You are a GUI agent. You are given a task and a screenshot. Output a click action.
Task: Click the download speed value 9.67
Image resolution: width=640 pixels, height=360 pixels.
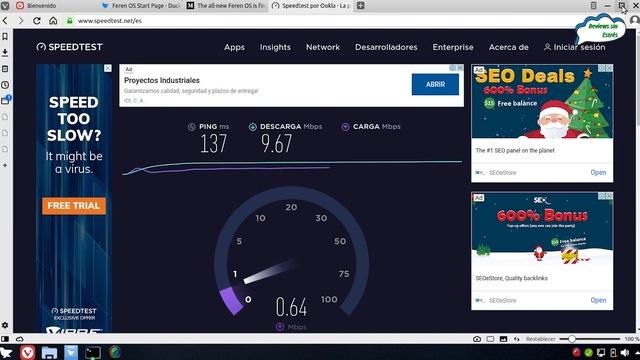tap(277, 144)
